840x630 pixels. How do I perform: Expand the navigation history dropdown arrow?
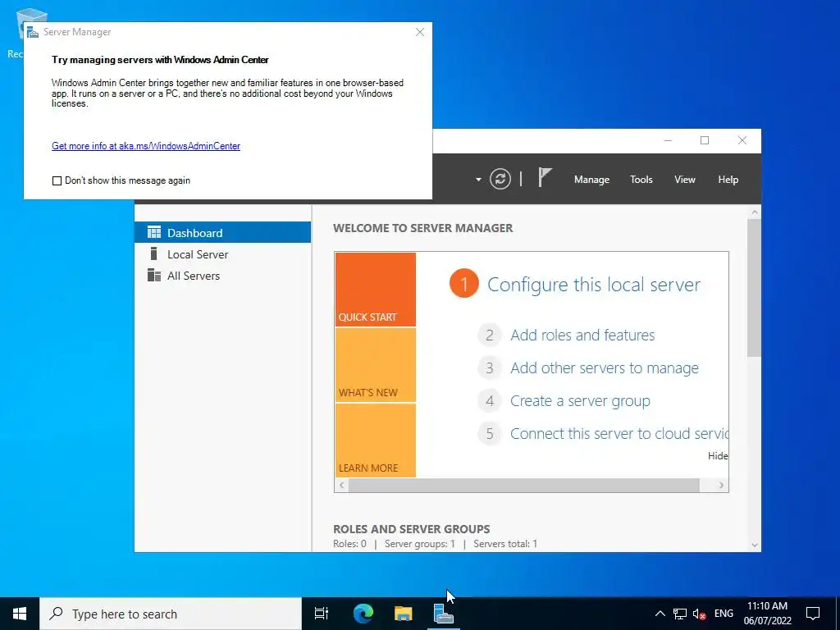[x=478, y=180]
